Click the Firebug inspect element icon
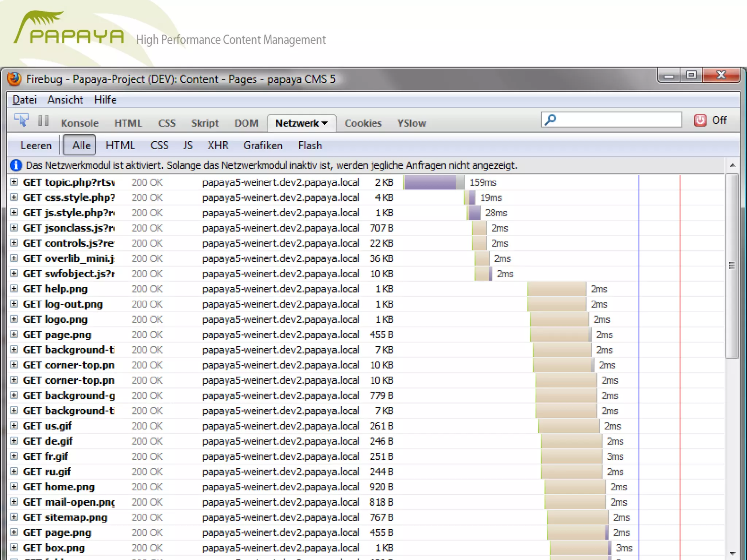The height and width of the screenshot is (560, 747). click(22, 120)
